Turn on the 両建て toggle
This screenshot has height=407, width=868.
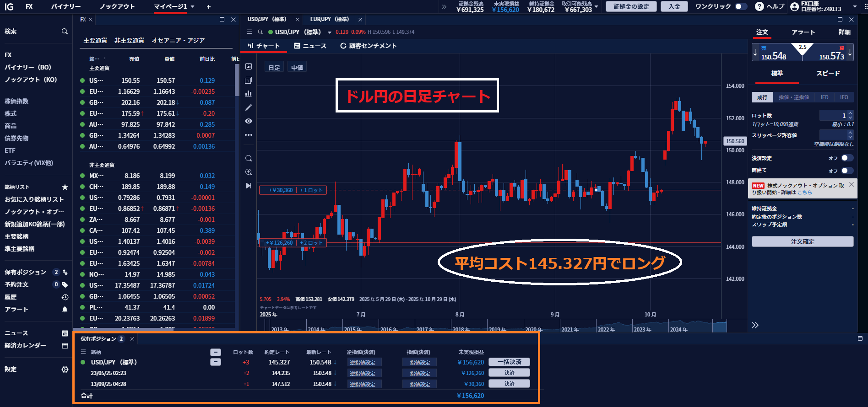click(847, 171)
